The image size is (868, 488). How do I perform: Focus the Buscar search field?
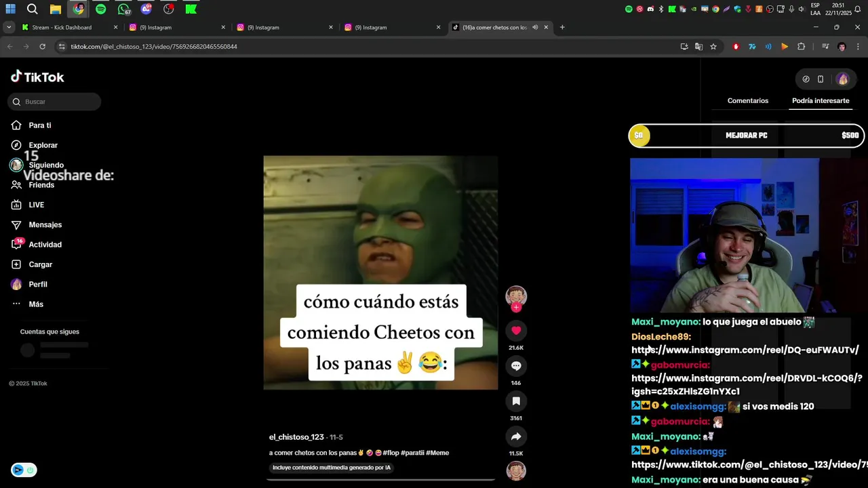(54, 102)
